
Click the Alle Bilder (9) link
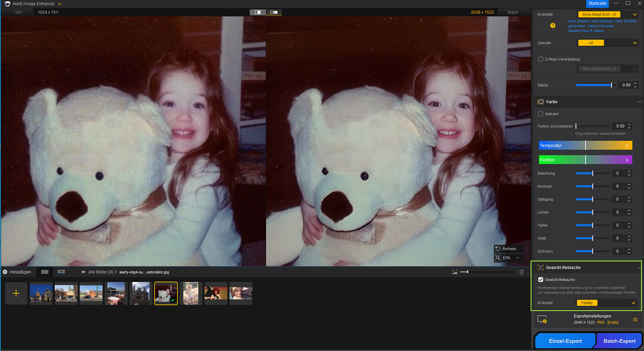click(101, 272)
